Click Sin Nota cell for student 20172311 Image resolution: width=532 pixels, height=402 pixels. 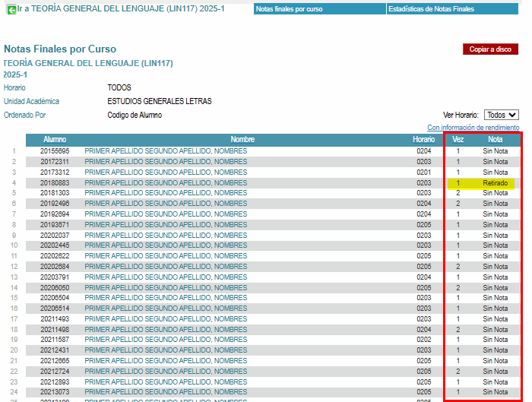[x=495, y=162]
